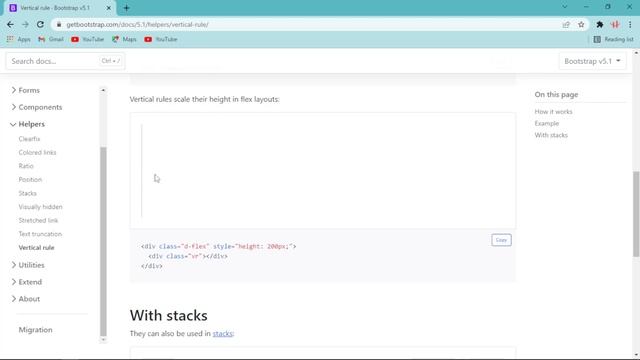Click the lock icon in the address bar

[x=59, y=24]
